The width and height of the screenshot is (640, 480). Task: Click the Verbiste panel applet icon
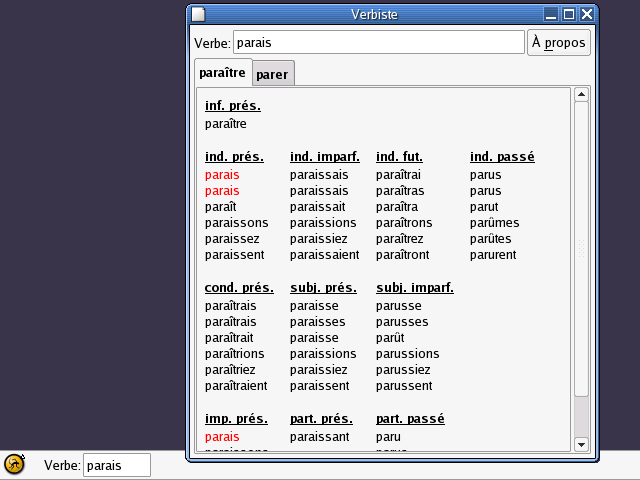click(14, 464)
